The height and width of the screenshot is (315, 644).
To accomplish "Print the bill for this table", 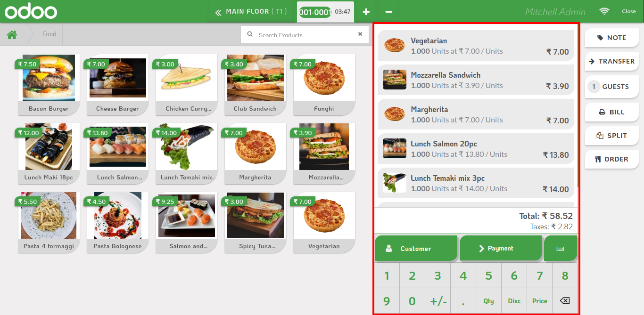I will pos(611,112).
